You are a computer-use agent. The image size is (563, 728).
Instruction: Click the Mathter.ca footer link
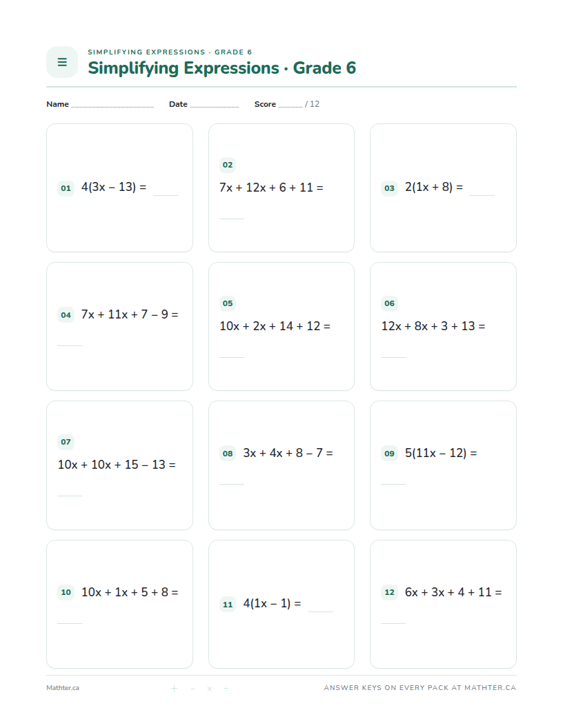(x=63, y=688)
